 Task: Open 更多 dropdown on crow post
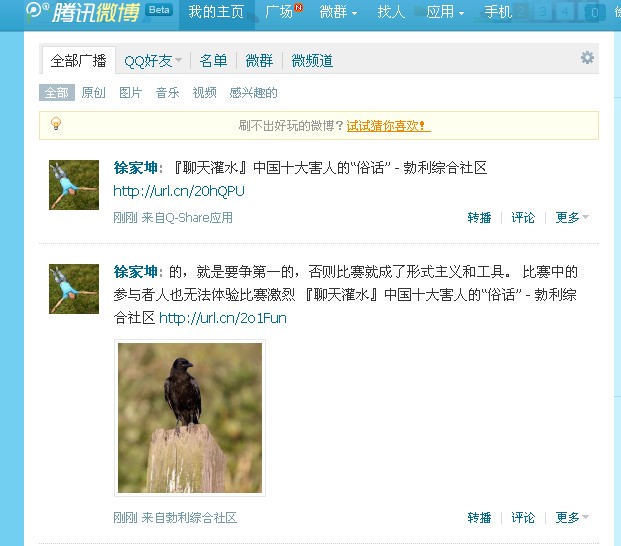pyautogui.click(x=571, y=517)
